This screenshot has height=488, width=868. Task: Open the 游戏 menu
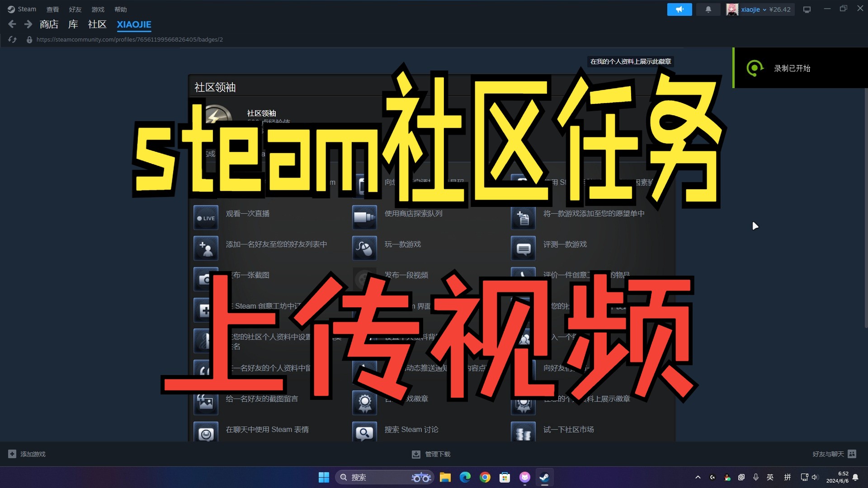98,9
